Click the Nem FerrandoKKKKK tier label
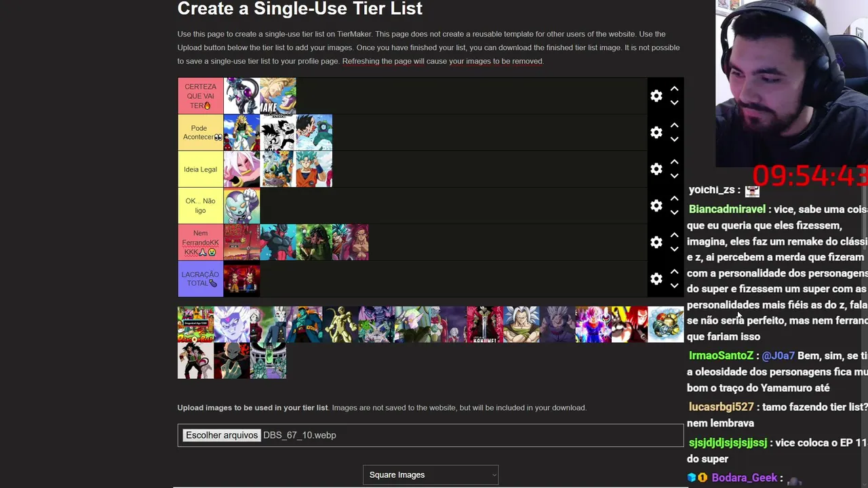This screenshot has height=488, width=868. (x=200, y=243)
